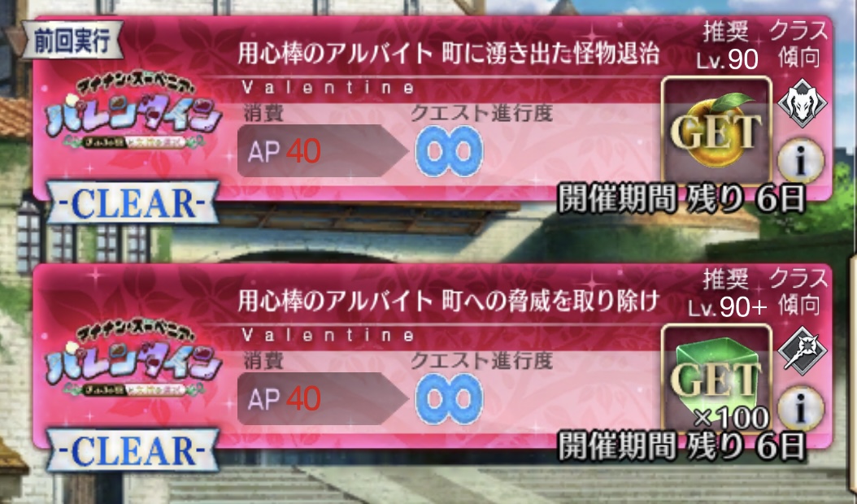Tap 開催期間 残り 6日 on second quest
Image resolution: width=857 pixels, height=504 pixels.
pyautogui.click(x=681, y=446)
